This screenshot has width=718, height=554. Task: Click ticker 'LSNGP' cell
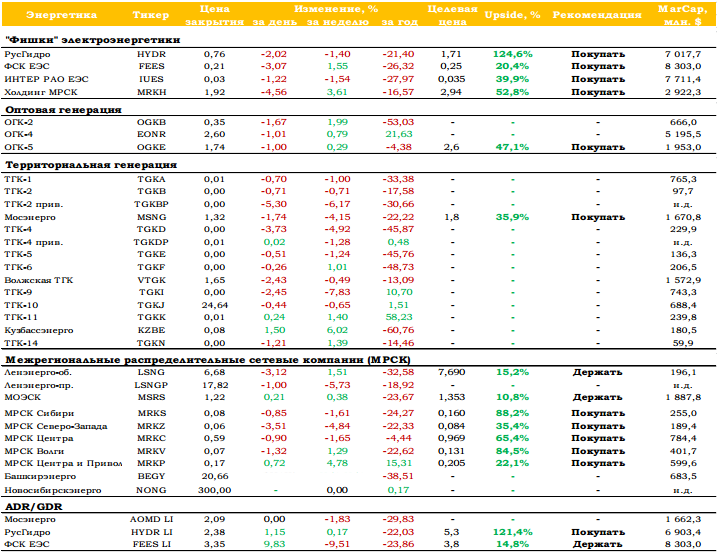(152, 386)
